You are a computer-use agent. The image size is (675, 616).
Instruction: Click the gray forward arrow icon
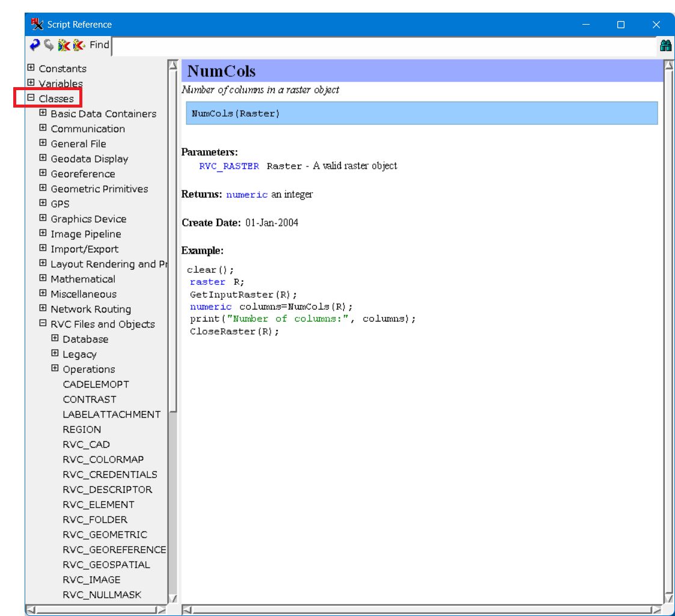click(x=48, y=45)
